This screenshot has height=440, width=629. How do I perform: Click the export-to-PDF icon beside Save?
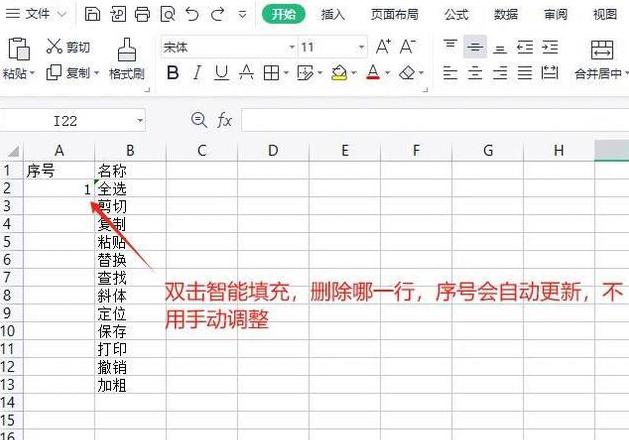point(118,14)
